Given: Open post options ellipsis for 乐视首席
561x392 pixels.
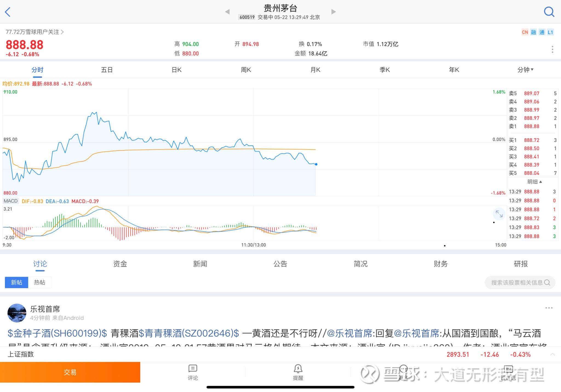Looking at the screenshot, I should click(x=549, y=308).
